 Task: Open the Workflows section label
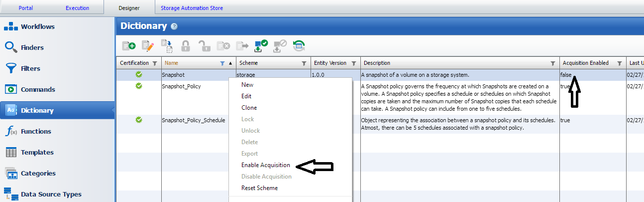(x=38, y=26)
